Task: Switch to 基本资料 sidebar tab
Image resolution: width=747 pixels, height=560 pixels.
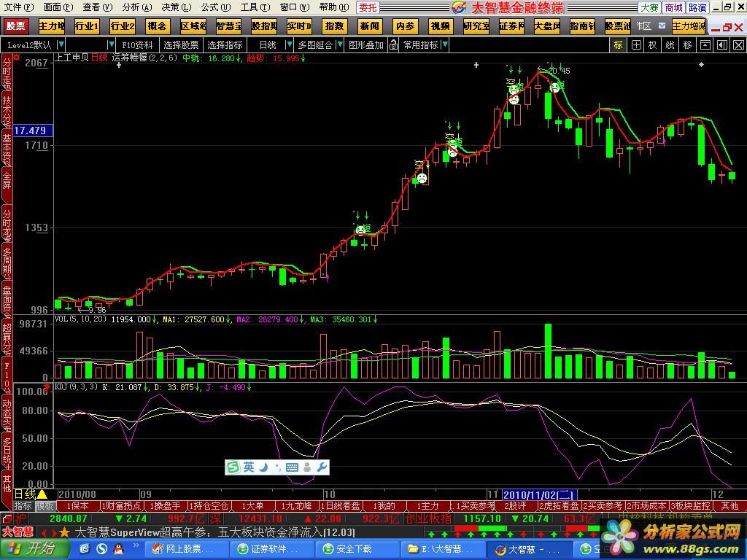Action: click(7, 149)
